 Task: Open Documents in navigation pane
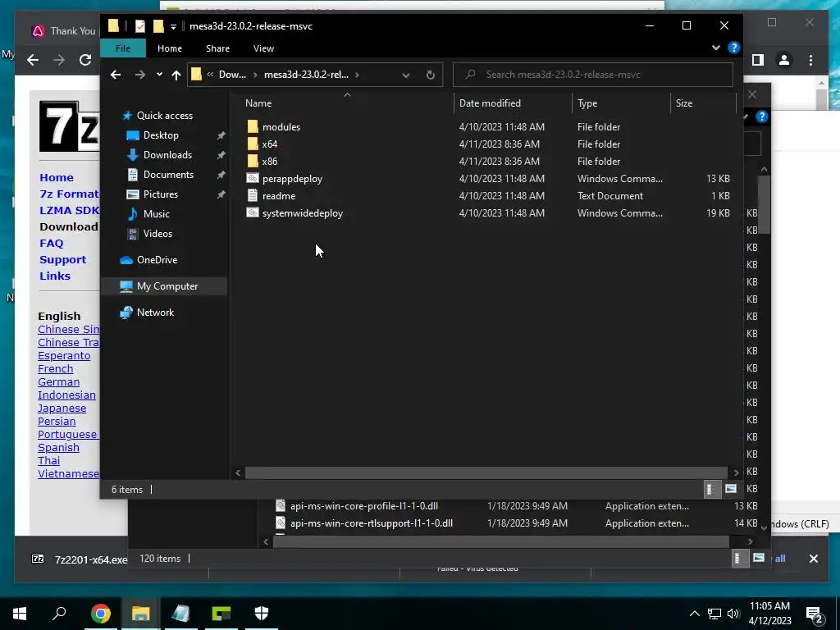[168, 175]
